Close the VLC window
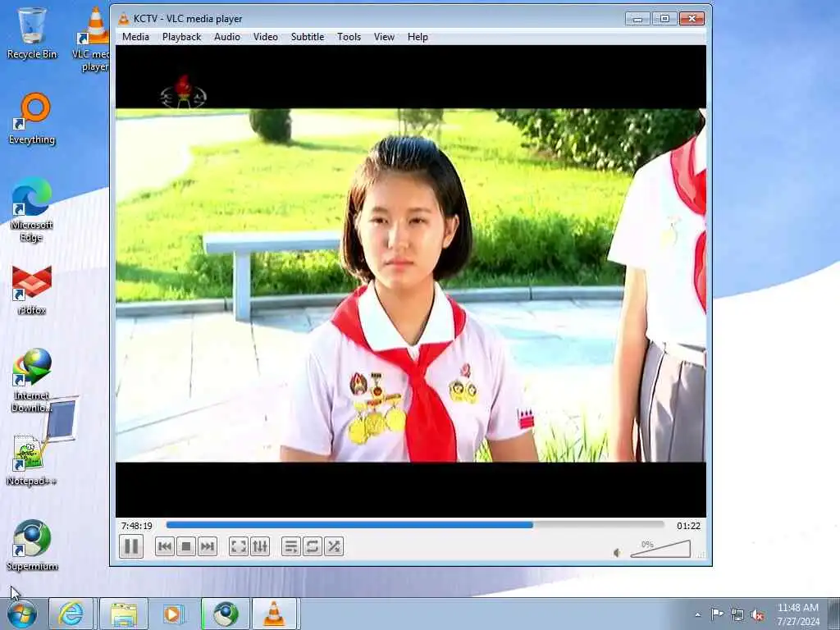The width and height of the screenshot is (840, 630). (692, 19)
